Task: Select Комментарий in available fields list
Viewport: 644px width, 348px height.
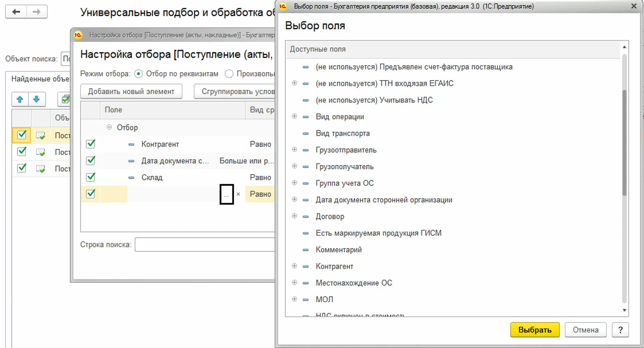Action: coord(339,250)
